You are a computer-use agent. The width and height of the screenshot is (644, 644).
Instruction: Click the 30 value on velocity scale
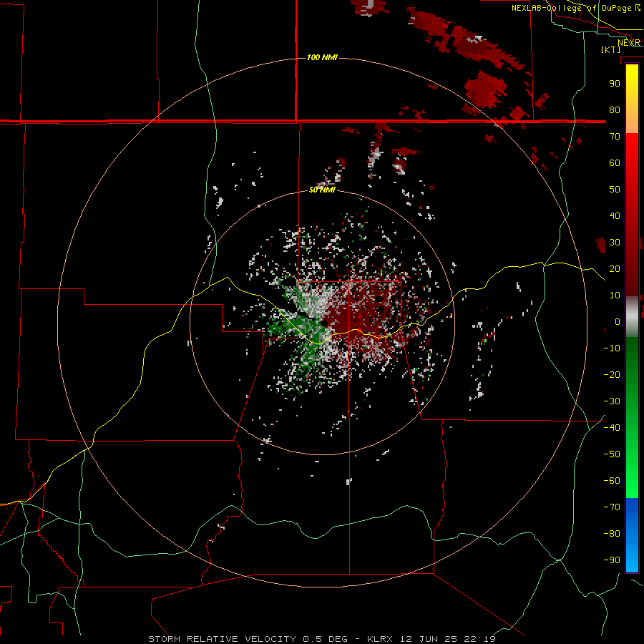(615, 243)
